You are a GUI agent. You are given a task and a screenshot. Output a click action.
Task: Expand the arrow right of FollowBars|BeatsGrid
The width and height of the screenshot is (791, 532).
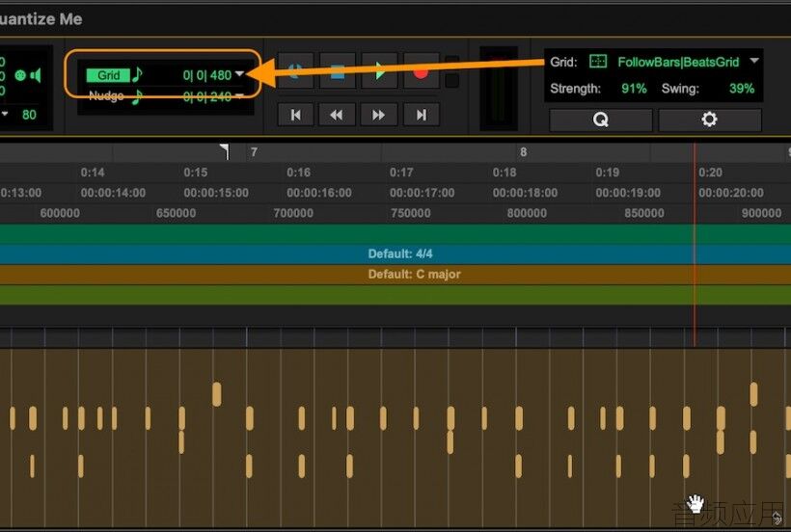pos(754,61)
